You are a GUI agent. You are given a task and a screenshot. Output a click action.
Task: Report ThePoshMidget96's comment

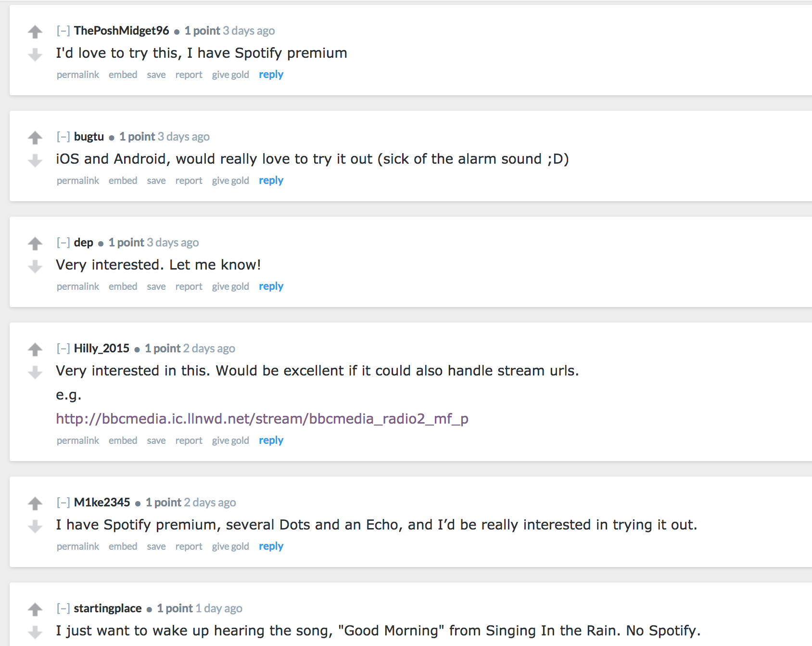click(189, 75)
